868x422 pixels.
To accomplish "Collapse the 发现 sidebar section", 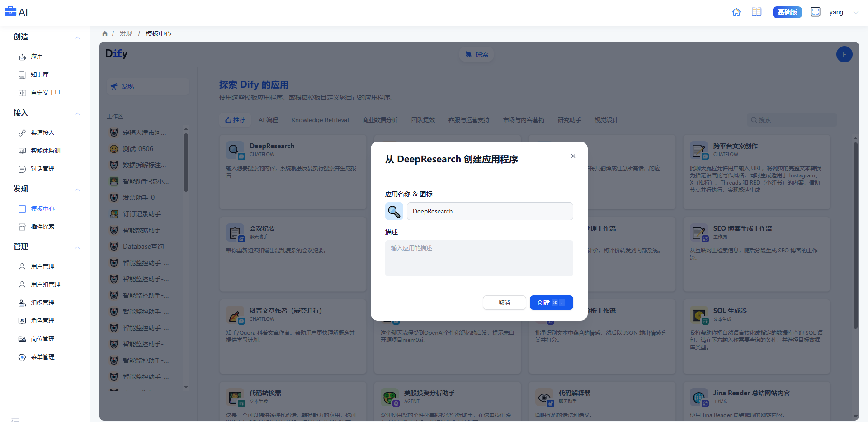I will pyautogui.click(x=77, y=190).
